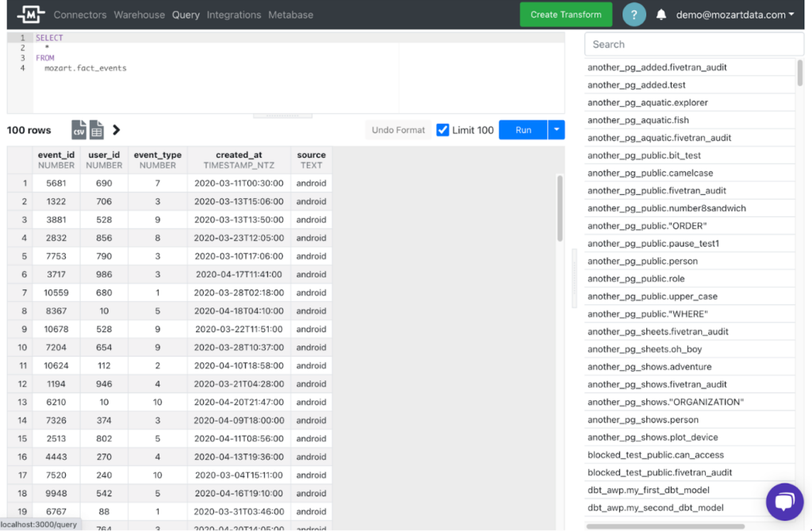Navigate to the Integrations page

[233, 14]
